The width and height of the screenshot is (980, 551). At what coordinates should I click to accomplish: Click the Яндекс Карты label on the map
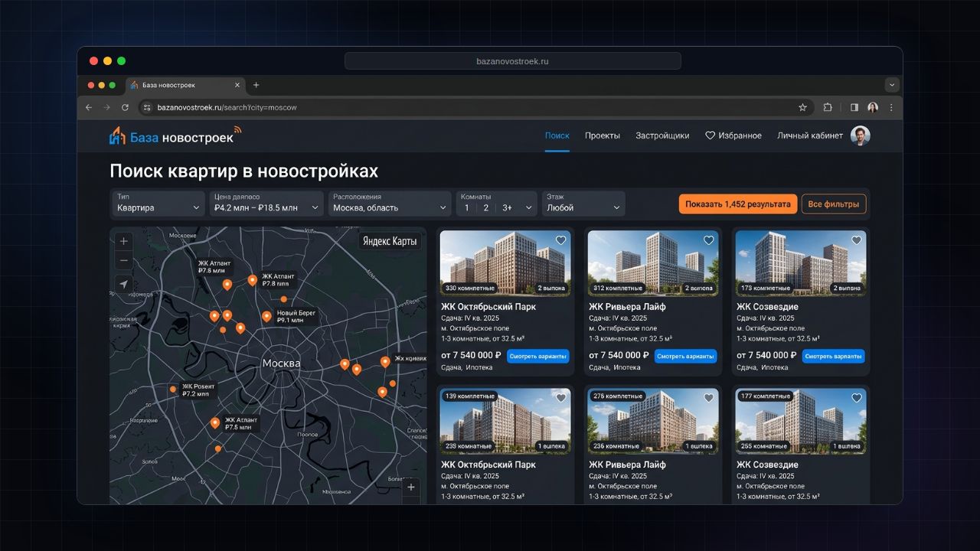click(x=390, y=242)
